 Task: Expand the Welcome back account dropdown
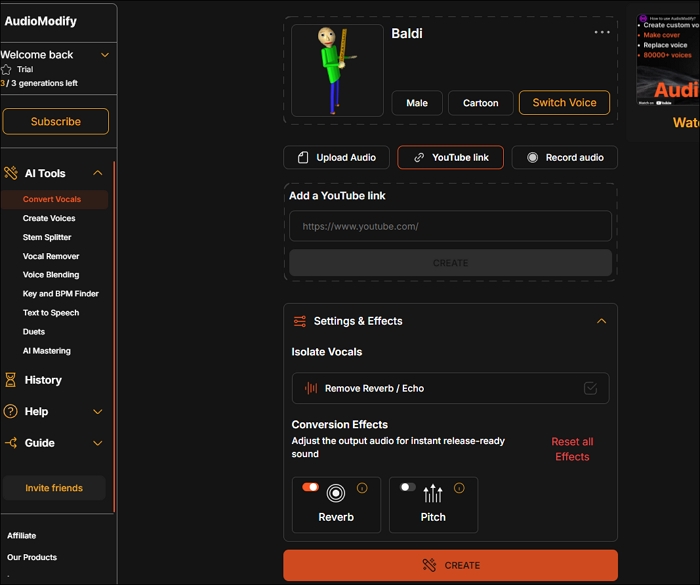(105, 55)
